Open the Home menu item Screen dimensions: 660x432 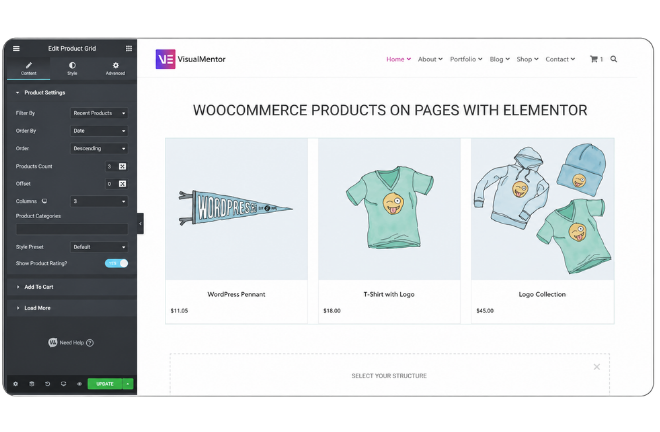pyautogui.click(x=398, y=59)
